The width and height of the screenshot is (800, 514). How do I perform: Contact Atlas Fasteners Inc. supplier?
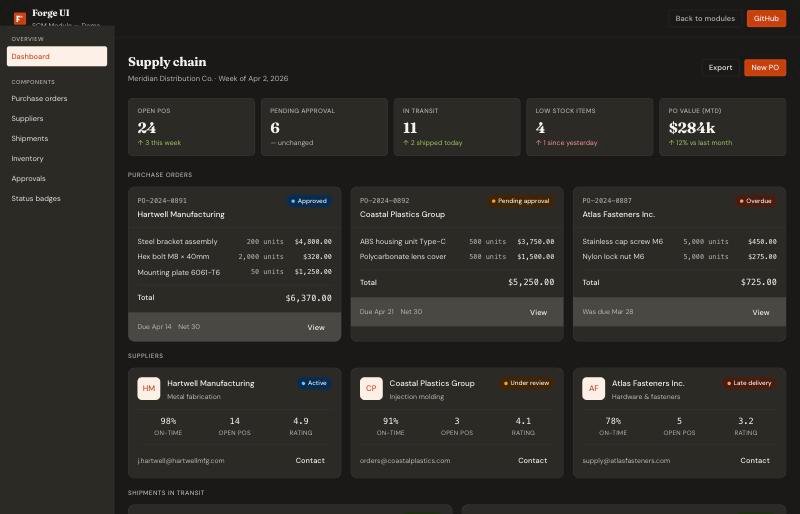[755, 460]
